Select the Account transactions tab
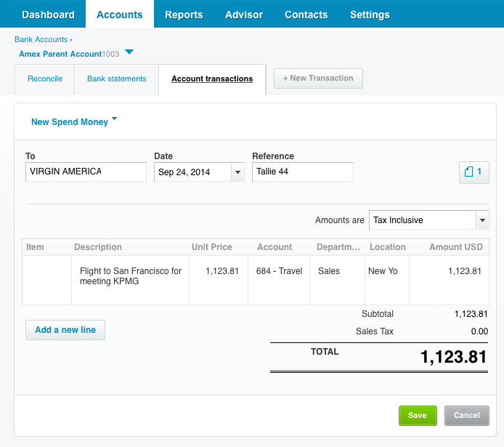The width and height of the screenshot is (504, 447). 212,78
